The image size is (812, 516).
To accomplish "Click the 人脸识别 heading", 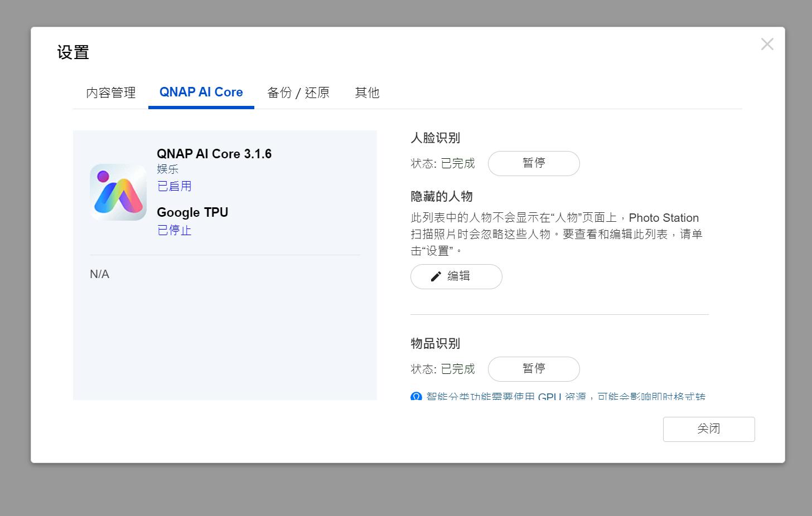I will [436, 138].
